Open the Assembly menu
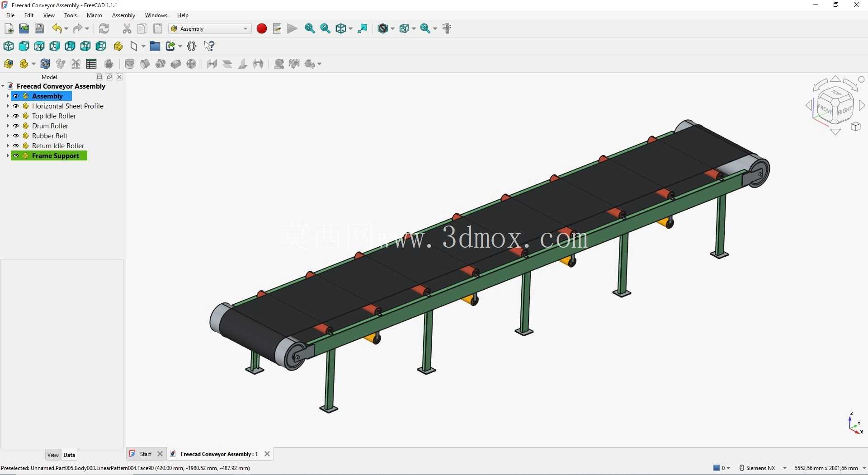Viewport: 868px width, 475px height. click(x=123, y=15)
